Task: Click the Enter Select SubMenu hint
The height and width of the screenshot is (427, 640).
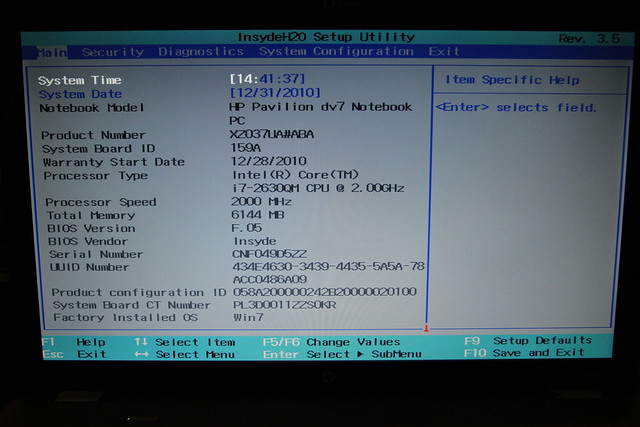Action: 342,354
